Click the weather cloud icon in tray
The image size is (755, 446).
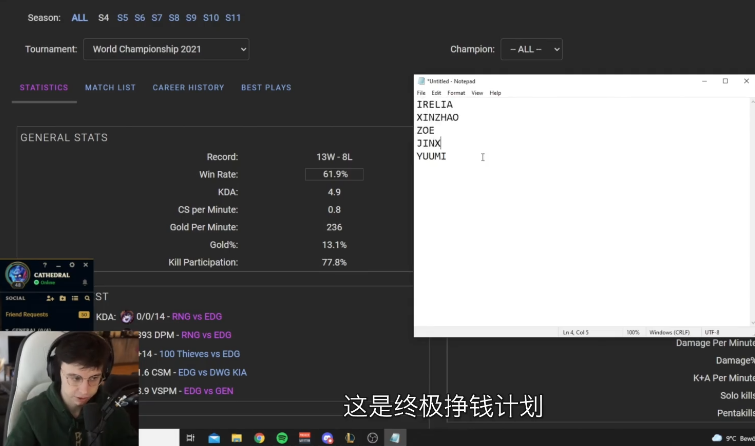point(717,438)
